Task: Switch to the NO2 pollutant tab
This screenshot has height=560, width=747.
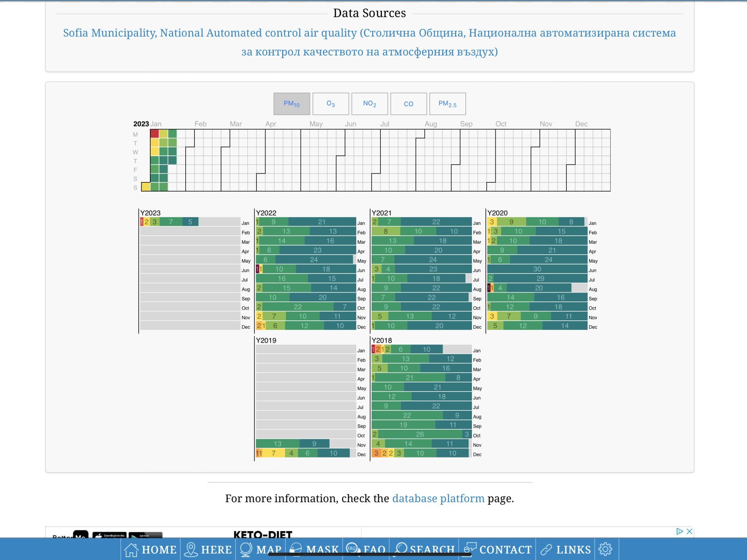Action: point(369,104)
